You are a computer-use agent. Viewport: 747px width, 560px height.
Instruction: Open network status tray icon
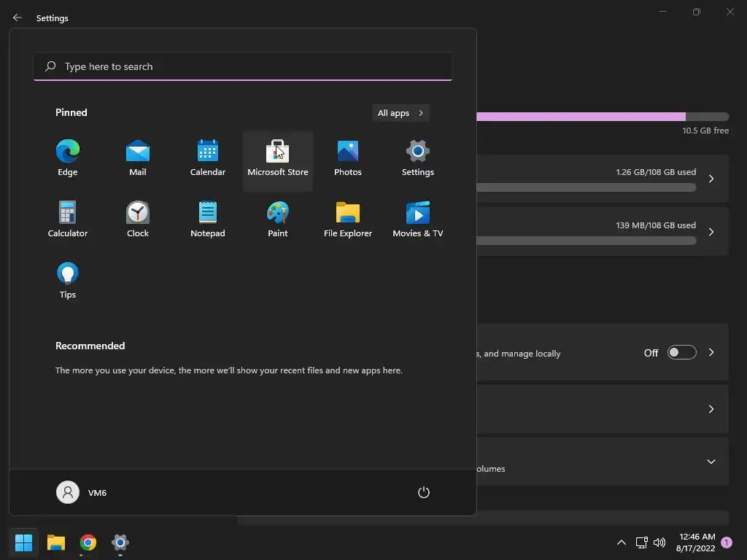click(x=642, y=542)
